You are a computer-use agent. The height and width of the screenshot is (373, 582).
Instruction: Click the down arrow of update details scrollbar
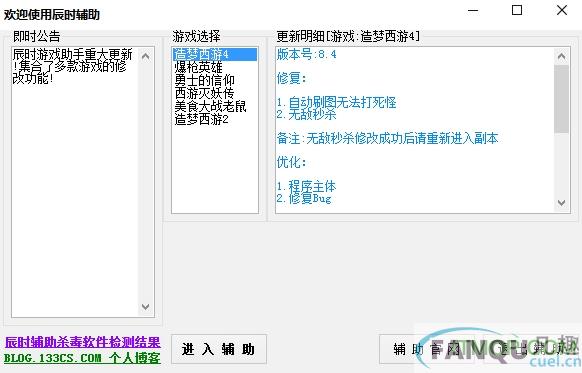[x=562, y=203]
